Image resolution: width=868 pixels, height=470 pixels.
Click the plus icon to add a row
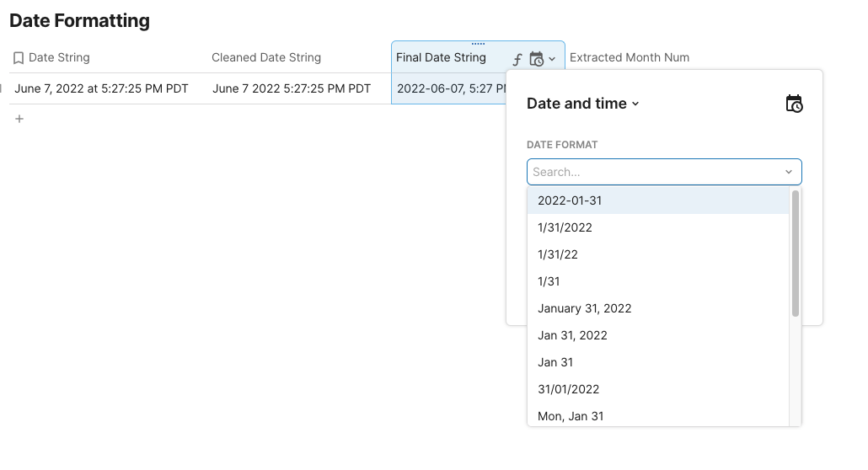pyautogui.click(x=19, y=119)
